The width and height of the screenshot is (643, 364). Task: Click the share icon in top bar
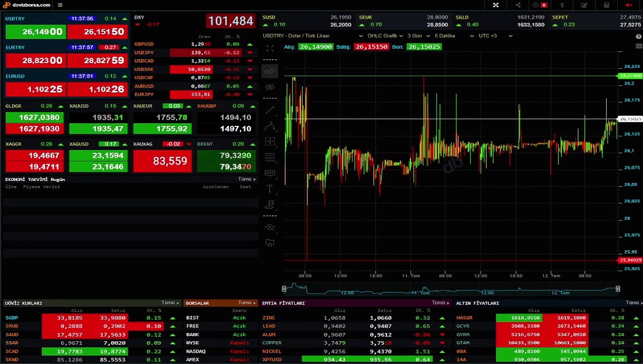point(518,5)
